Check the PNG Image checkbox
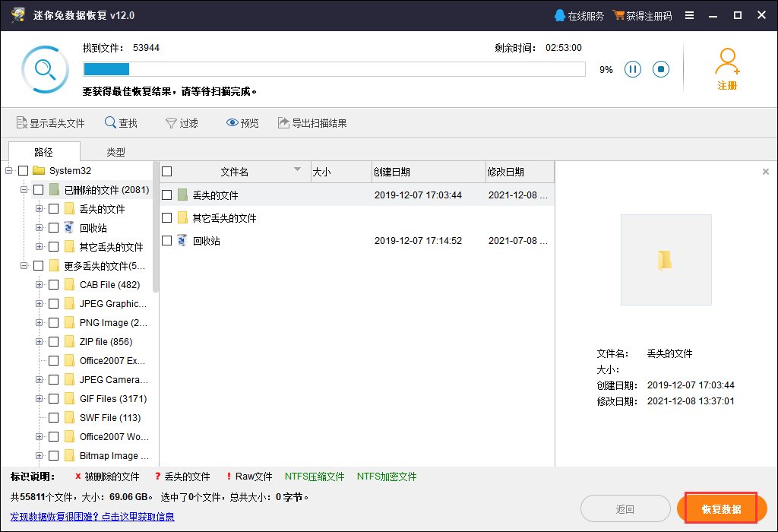This screenshot has height=532, width=778. (x=54, y=322)
